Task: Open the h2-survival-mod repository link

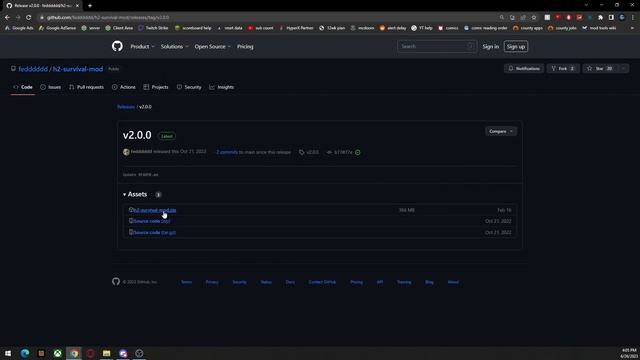Action: [78, 69]
